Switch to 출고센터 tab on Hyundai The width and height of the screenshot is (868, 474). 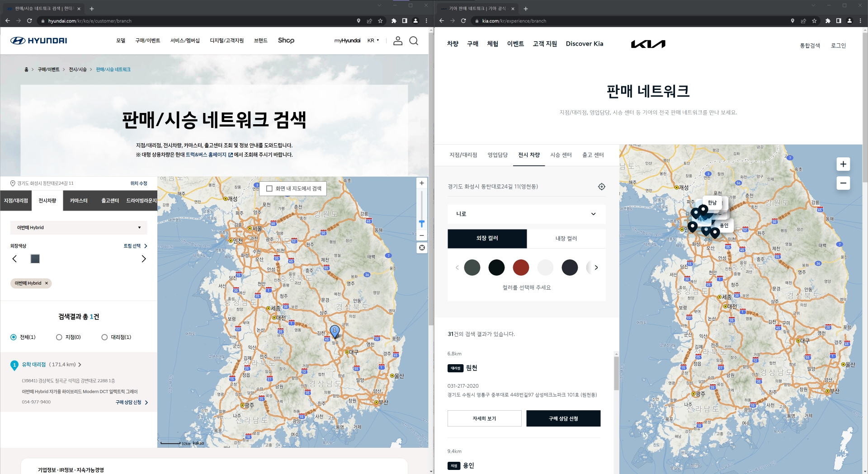[x=110, y=201]
